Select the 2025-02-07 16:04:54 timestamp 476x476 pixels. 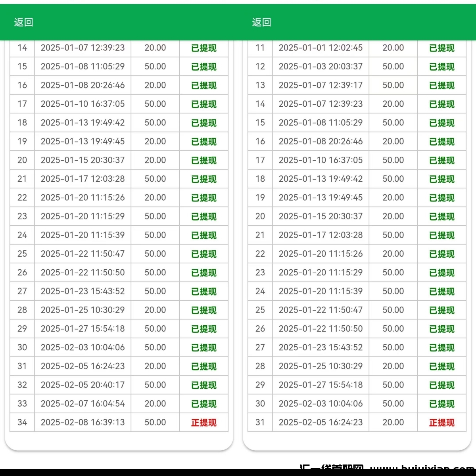click(x=83, y=404)
